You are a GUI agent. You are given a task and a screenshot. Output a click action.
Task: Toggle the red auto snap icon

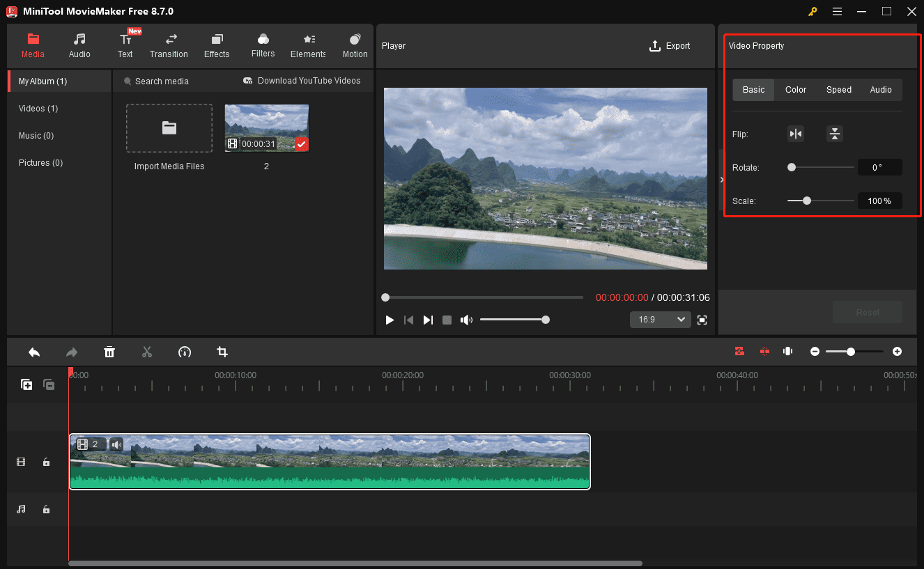[739, 351]
